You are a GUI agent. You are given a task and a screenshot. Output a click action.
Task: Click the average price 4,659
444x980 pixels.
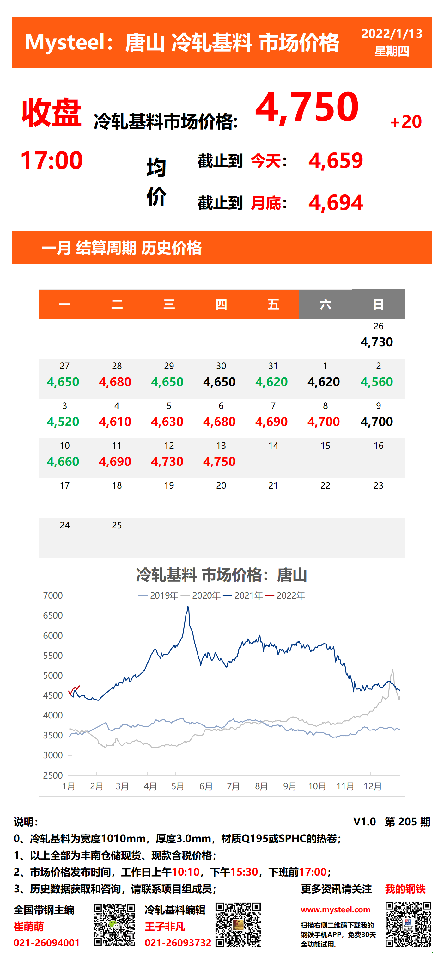(x=336, y=161)
